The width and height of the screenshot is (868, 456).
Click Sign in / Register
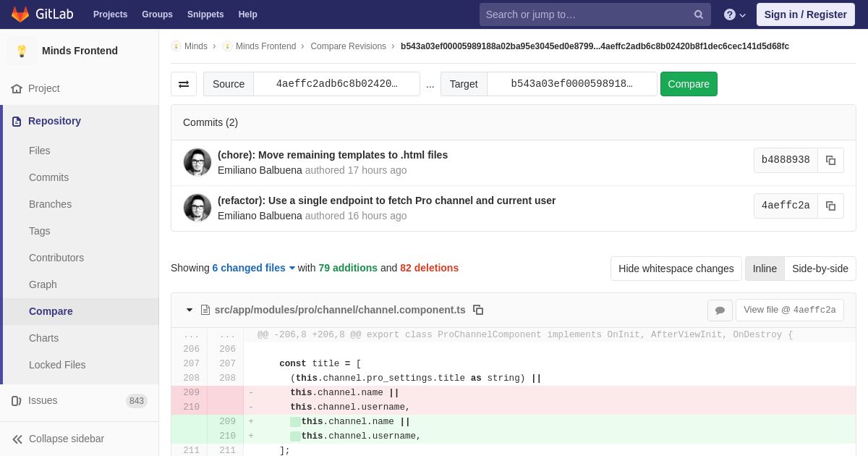click(805, 14)
